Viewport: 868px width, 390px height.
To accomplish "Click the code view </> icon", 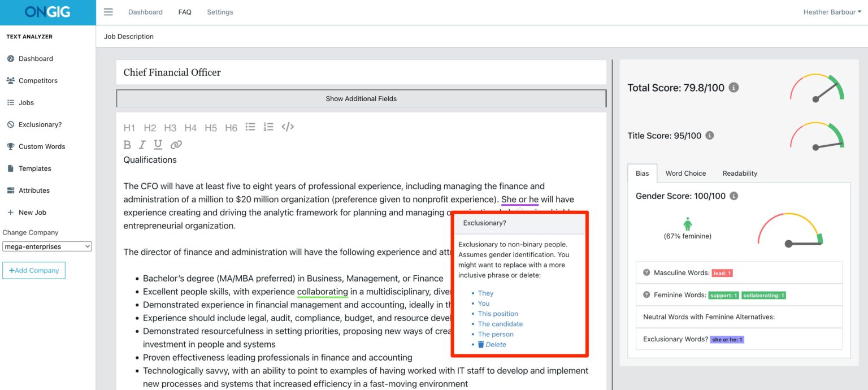I will coord(288,127).
